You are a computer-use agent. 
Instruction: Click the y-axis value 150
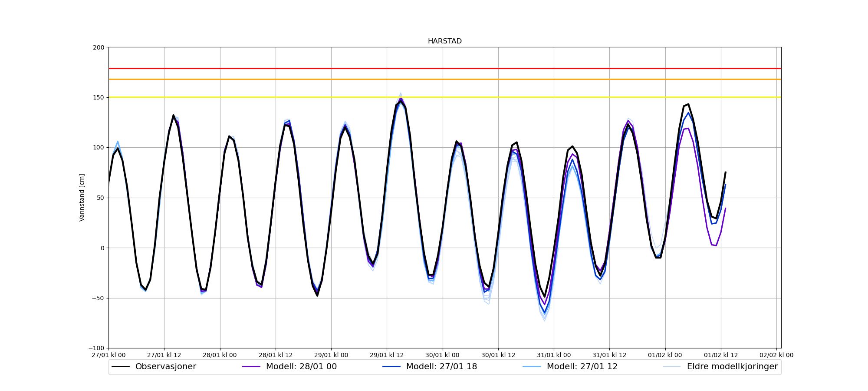99,97
